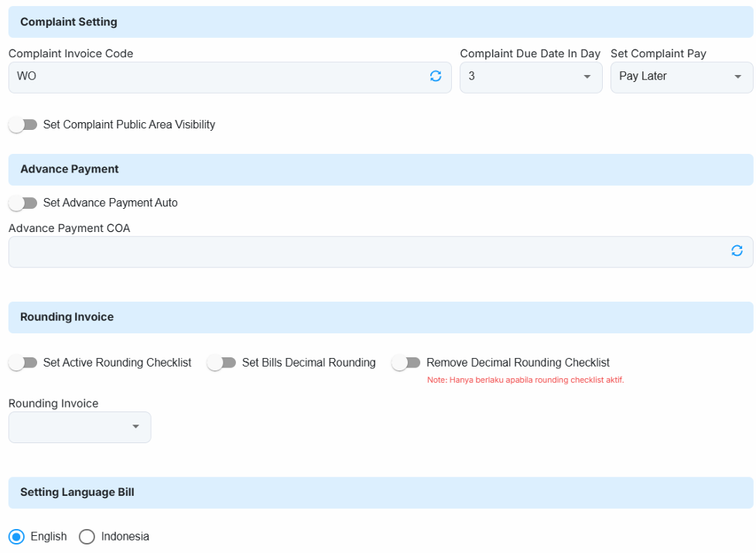Click the Rounding Invoice section header
The width and height of the screenshot is (756, 553).
pyautogui.click(x=381, y=317)
